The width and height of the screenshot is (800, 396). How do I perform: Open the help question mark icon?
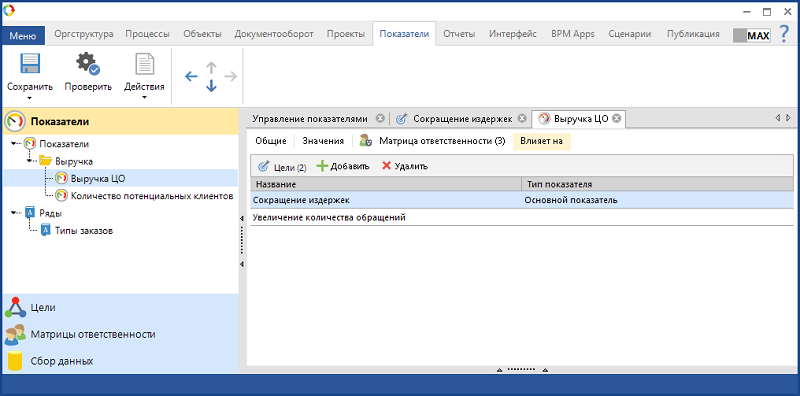coord(785,34)
